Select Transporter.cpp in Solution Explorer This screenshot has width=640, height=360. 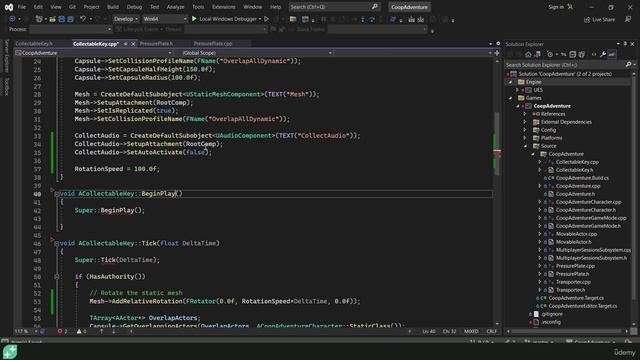573,282
